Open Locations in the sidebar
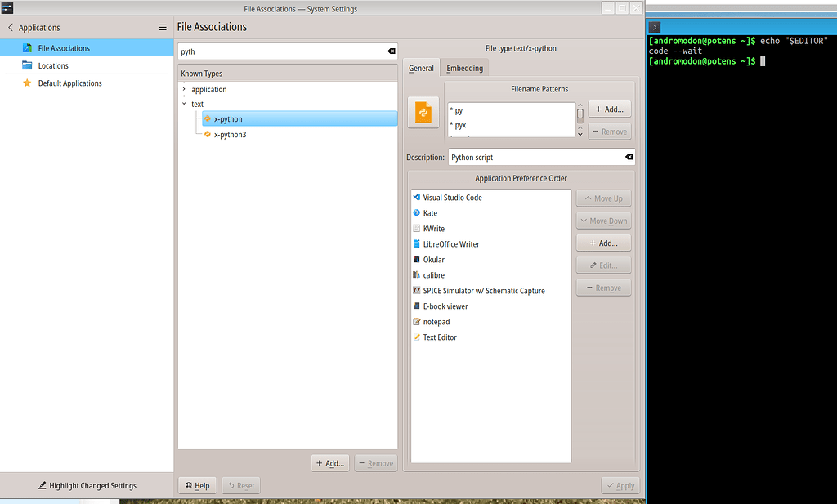This screenshot has width=837, height=504. (x=53, y=65)
